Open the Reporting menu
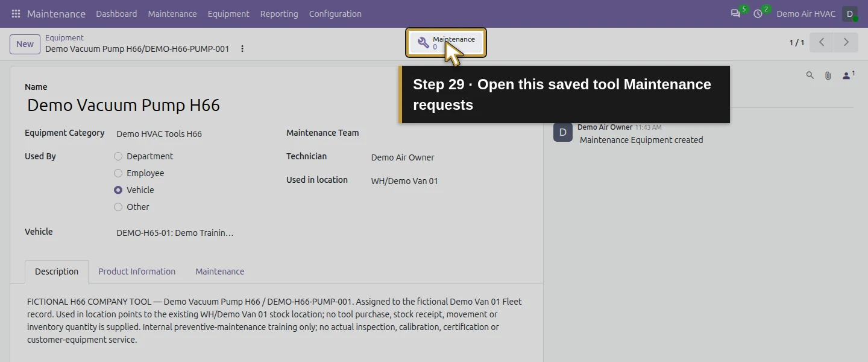The width and height of the screenshot is (868, 362). pyautogui.click(x=279, y=13)
